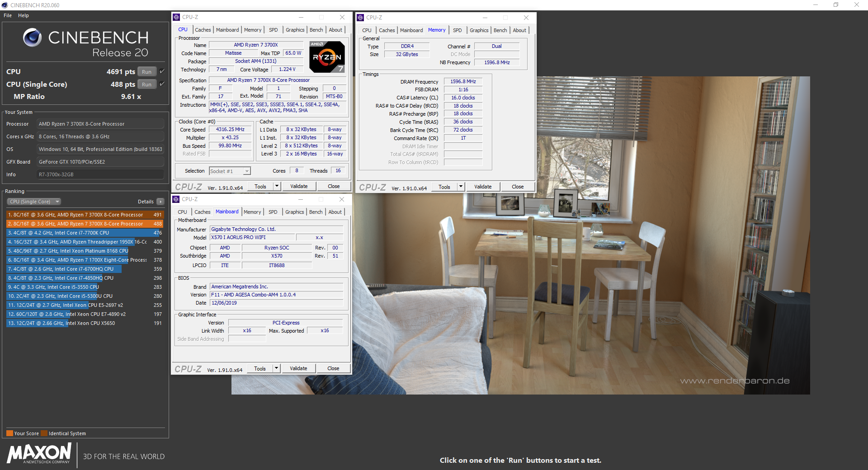Open the Help menu in Cinebench
This screenshot has width=868, height=470.
point(24,15)
